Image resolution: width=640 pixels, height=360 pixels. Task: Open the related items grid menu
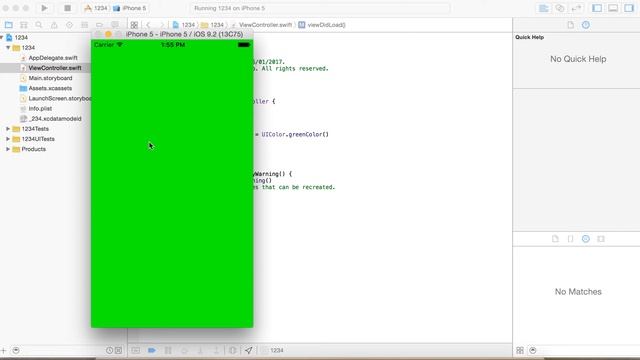pos(134,25)
